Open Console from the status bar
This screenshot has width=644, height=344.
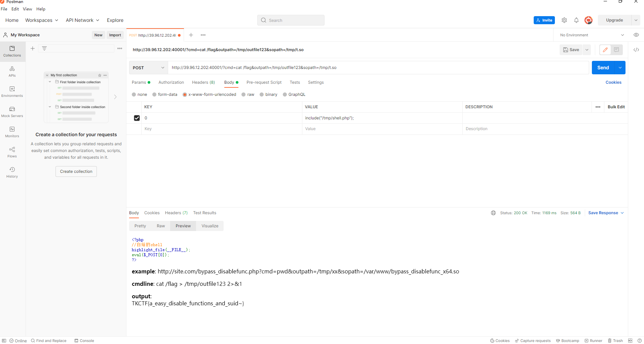[x=84, y=341]
